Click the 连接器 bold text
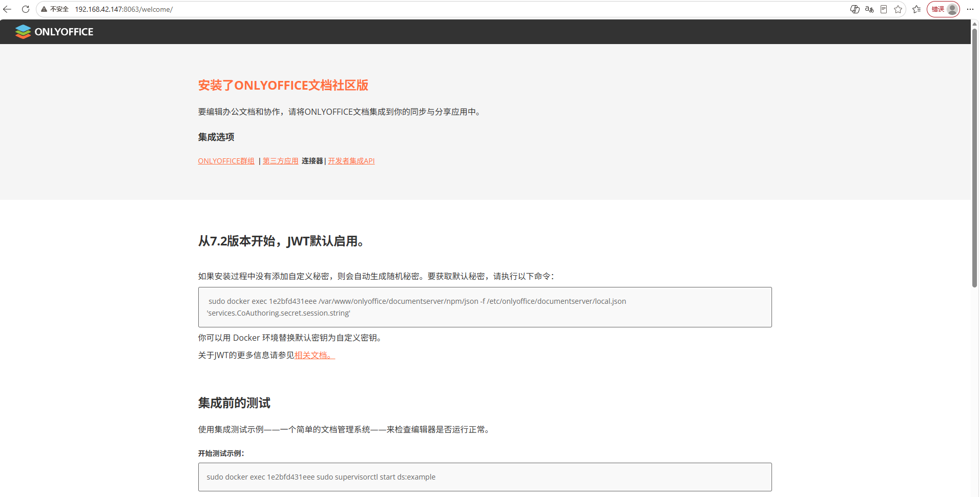The width and height of the screenshot is (980, 497). click(312, 161)
